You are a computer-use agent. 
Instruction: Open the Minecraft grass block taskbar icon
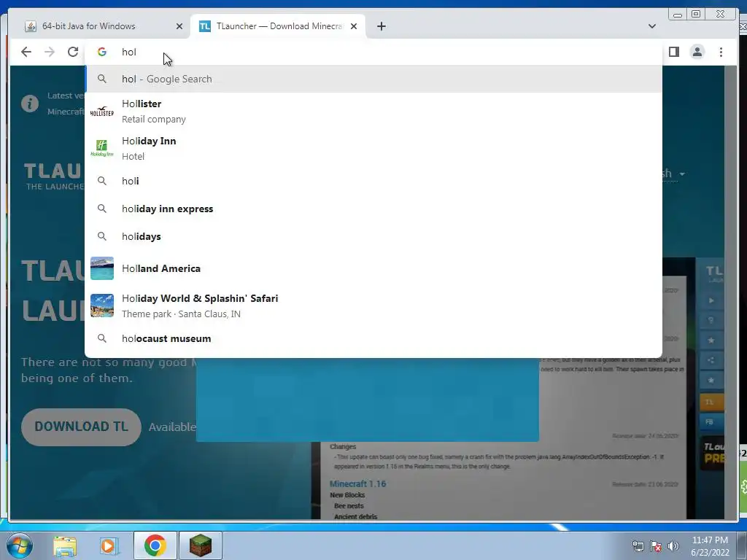click(201, 545)
